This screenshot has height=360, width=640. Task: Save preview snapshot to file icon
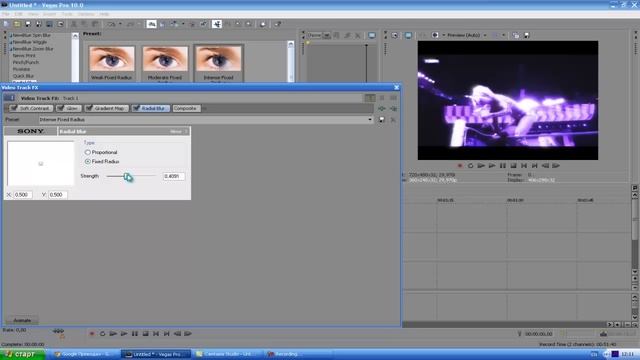527,36
